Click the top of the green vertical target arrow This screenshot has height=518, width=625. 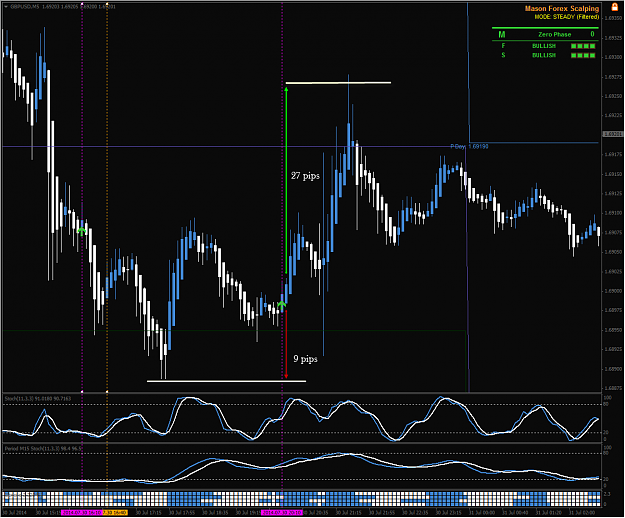286,90
